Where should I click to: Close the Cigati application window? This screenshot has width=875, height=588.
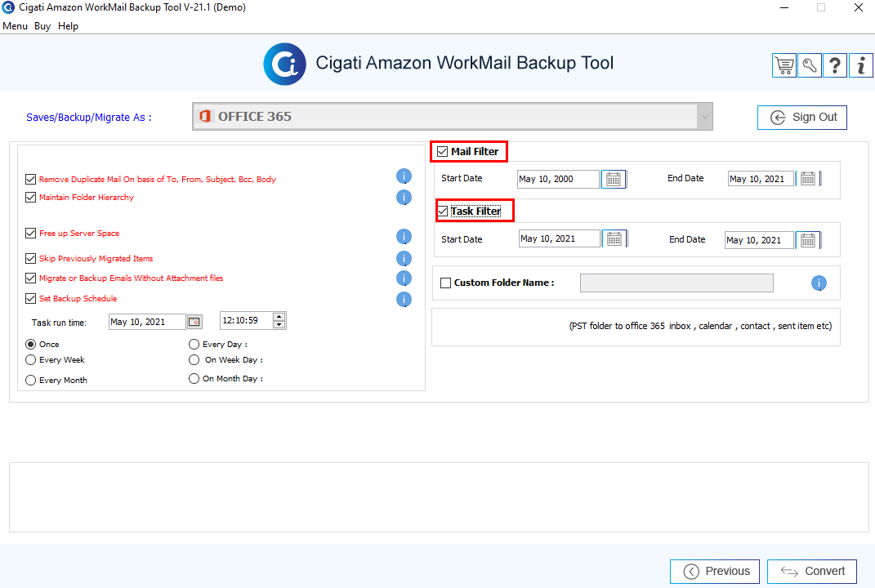pos(859,8)
